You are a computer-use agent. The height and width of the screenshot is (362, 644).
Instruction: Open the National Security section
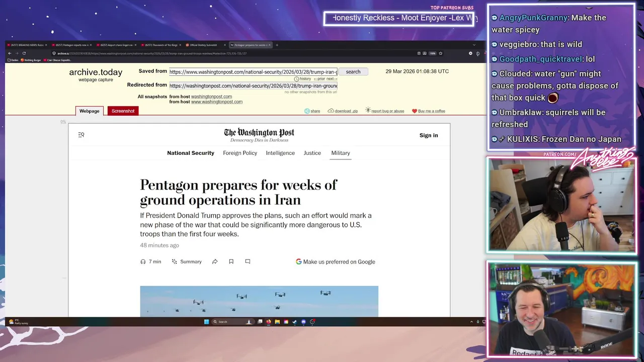(x=191, y=153)
